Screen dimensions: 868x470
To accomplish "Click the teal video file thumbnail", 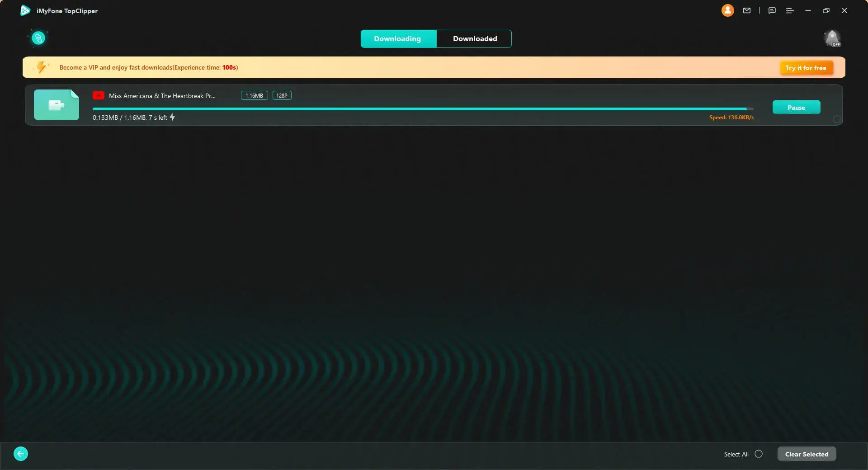I will point(57,105).
